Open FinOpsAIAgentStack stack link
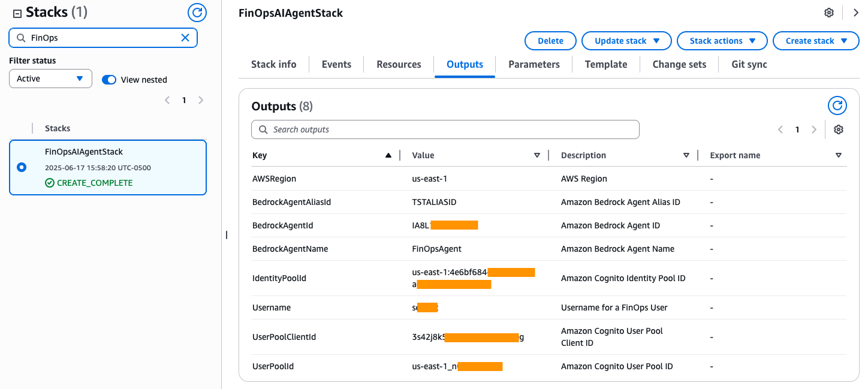Screen dimensions: 868x389 coord(84,152)
